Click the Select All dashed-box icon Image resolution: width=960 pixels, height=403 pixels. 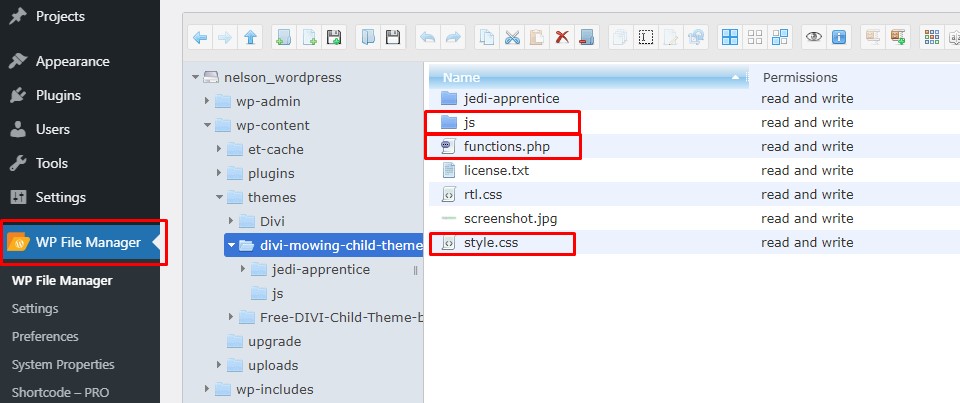646,37
